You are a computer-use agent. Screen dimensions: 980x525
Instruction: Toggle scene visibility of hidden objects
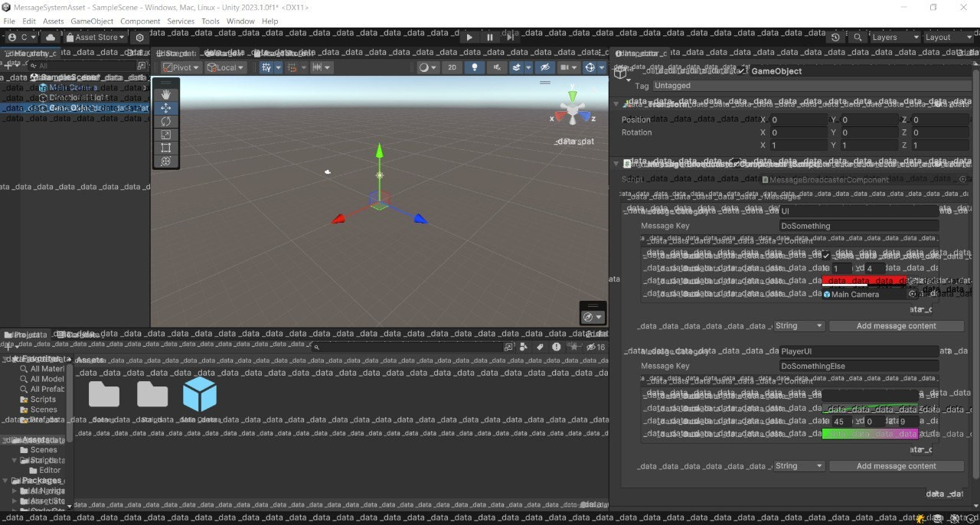coord(544,67)
